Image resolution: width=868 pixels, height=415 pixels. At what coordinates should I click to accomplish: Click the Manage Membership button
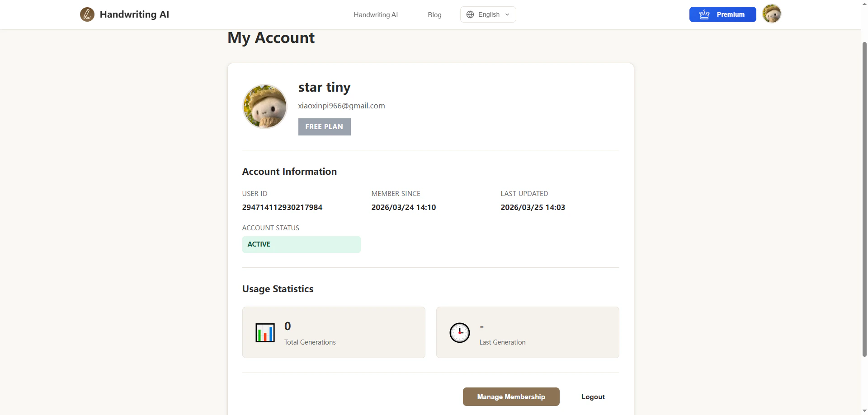pos(511,396)
